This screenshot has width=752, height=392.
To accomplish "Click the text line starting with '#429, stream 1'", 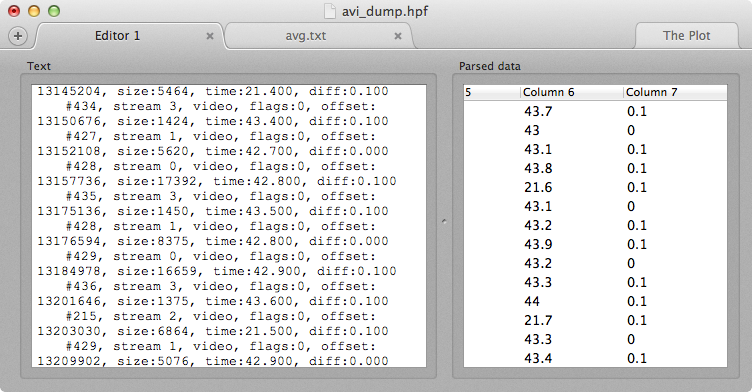I will coord(221,346).
